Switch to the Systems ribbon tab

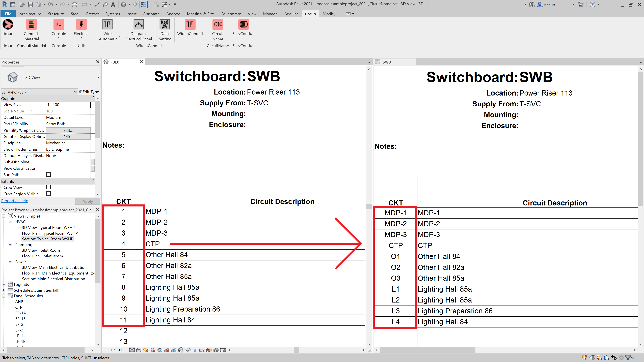[112, 14]
